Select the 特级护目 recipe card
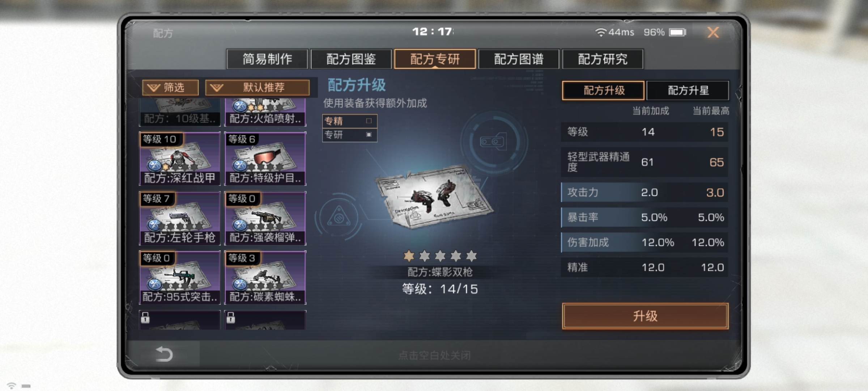 (x=265, y=159)
